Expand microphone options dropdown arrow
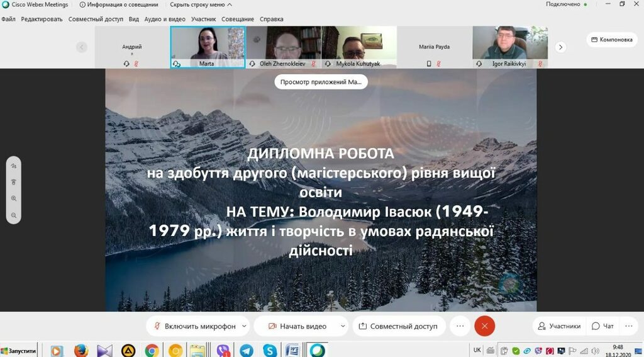Image resolution: width=644 pixels, height=357 pixels. (243, 326)
